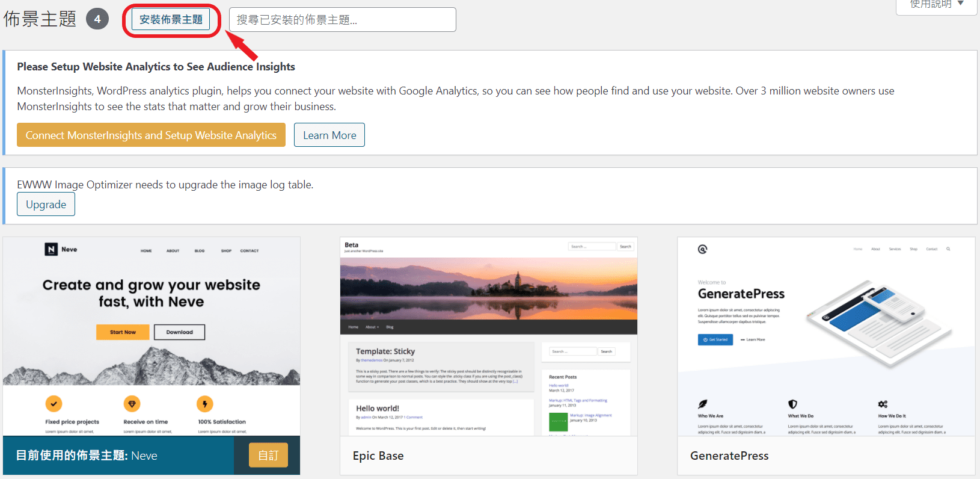Click the Learn More button
The image size is (980, 479).
pos(329,135)
